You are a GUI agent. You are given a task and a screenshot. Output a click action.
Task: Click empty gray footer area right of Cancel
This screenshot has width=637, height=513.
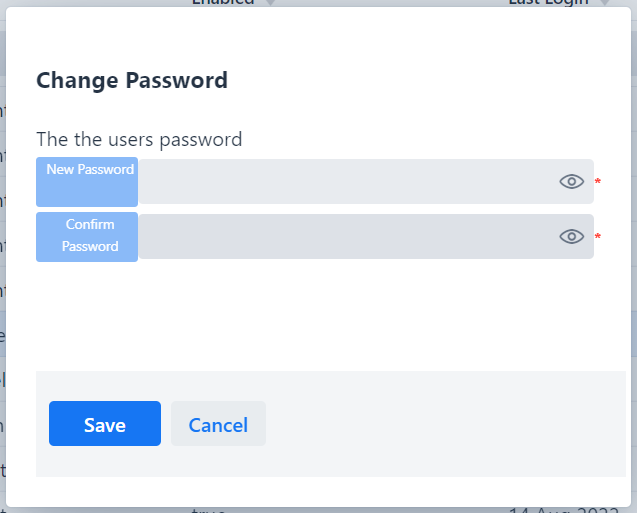[440, 424]
